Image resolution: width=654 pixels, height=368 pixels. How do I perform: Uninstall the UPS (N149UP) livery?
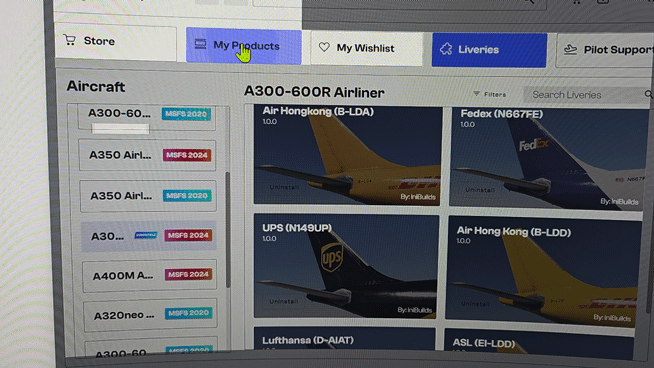pos(284,301)
